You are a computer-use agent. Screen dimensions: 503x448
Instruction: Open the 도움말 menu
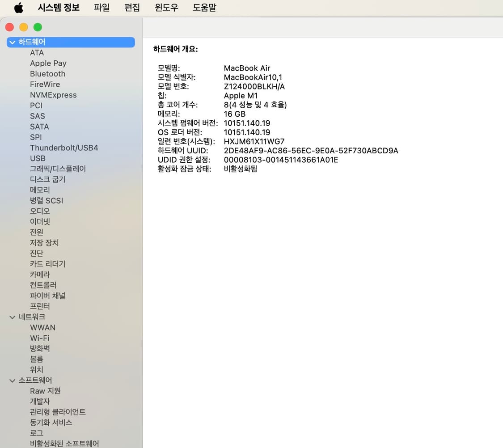[x=204, y=8]
